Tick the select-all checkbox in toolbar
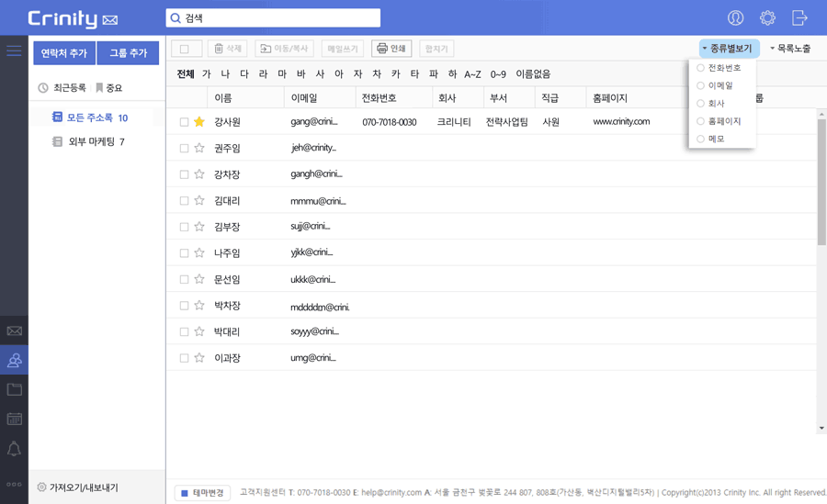The width and height of the screenshot is (827, 504). click(184, 49)
